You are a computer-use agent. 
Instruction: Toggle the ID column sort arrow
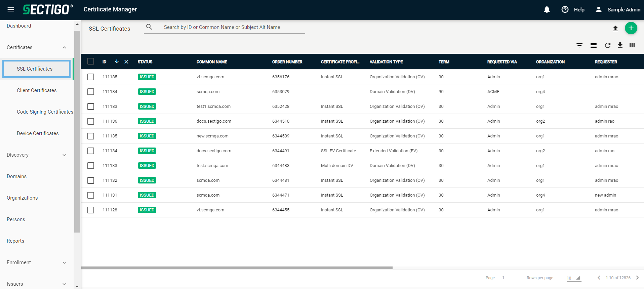tap(117, 61)
